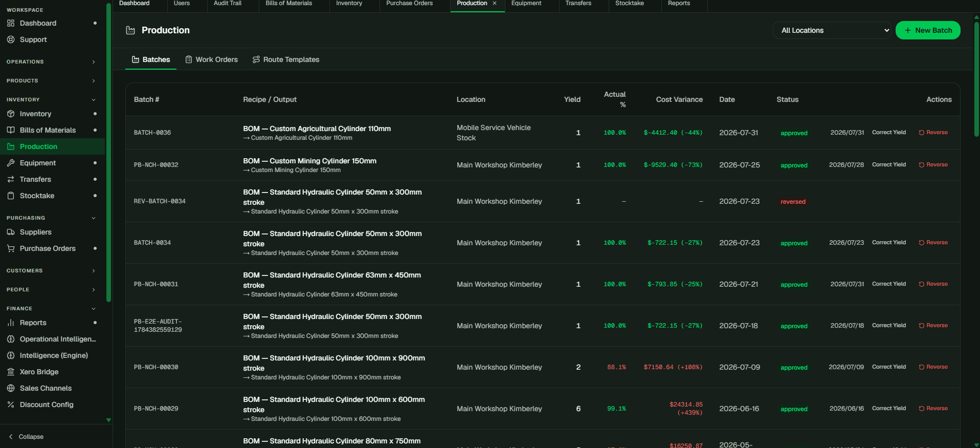The image size is (980, 448).
Task: Open the Users top tab
Action: click(182, 4)
